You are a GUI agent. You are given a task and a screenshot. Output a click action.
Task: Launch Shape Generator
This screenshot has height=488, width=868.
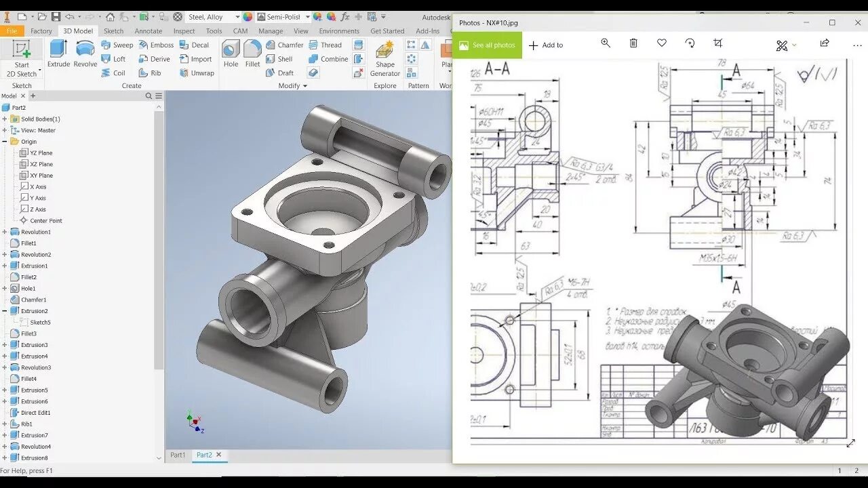coord(385,59)
